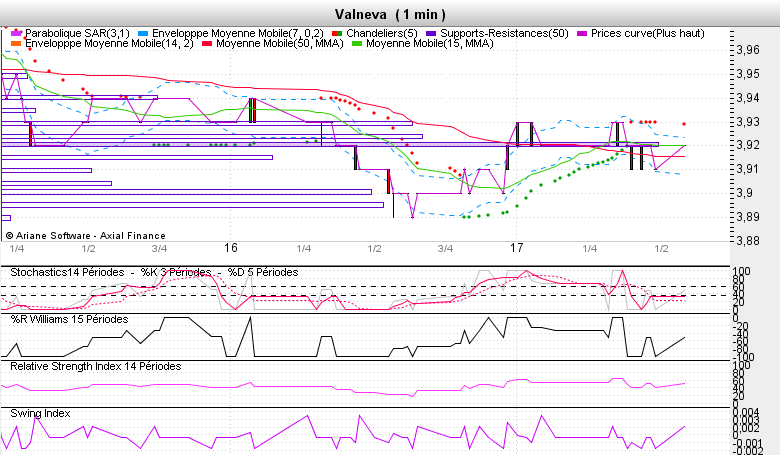Click the purple Supports-Resistances(50) legend swatch

431,33
